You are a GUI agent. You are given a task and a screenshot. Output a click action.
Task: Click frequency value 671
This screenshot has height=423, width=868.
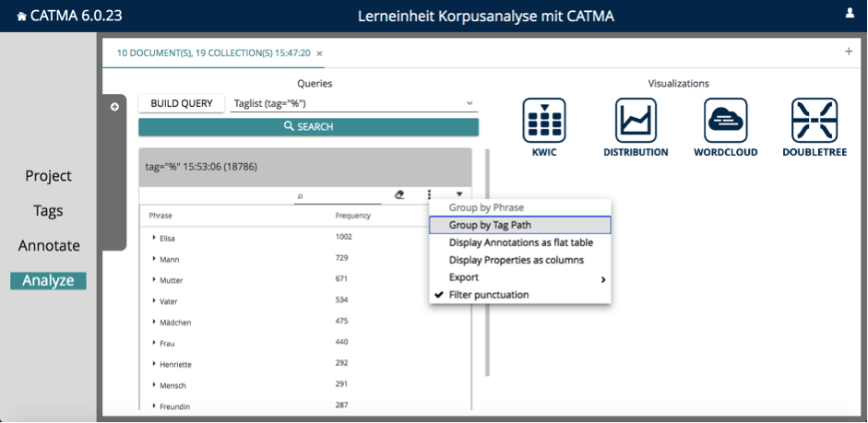341,278
